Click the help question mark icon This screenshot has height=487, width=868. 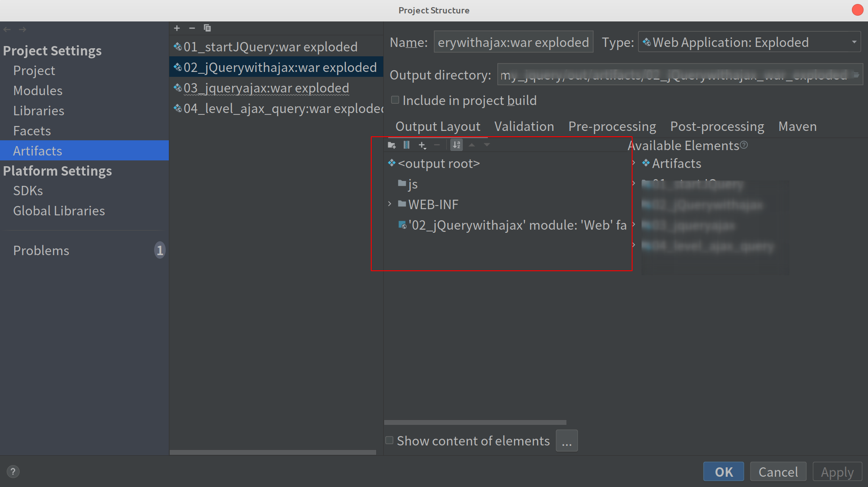point(13,471)
